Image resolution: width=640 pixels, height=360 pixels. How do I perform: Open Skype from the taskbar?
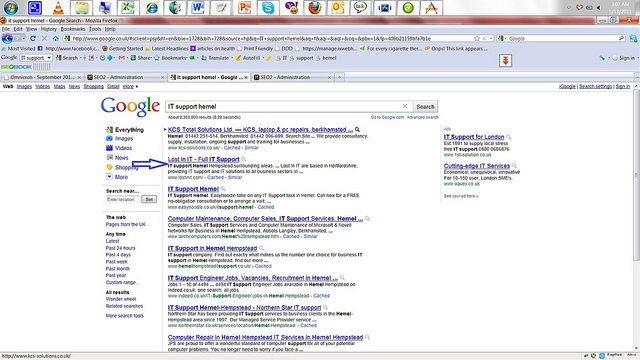click(268, 7)
